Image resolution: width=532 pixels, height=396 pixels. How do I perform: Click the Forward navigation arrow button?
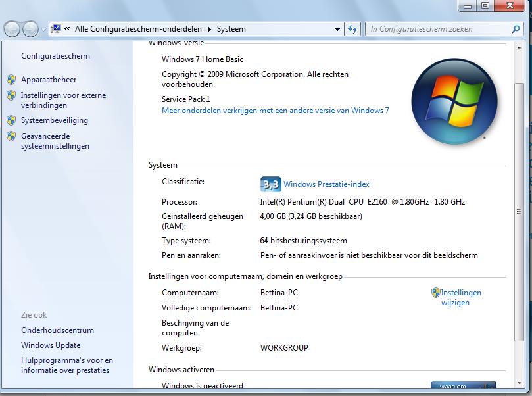[30, 29]
